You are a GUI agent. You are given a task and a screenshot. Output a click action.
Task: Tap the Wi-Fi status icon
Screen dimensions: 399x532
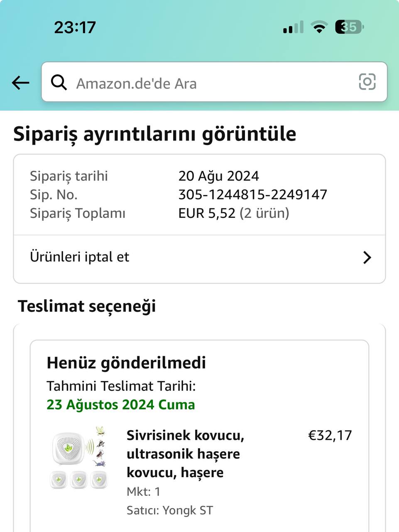pyautogui.click(x=319, y=28)
